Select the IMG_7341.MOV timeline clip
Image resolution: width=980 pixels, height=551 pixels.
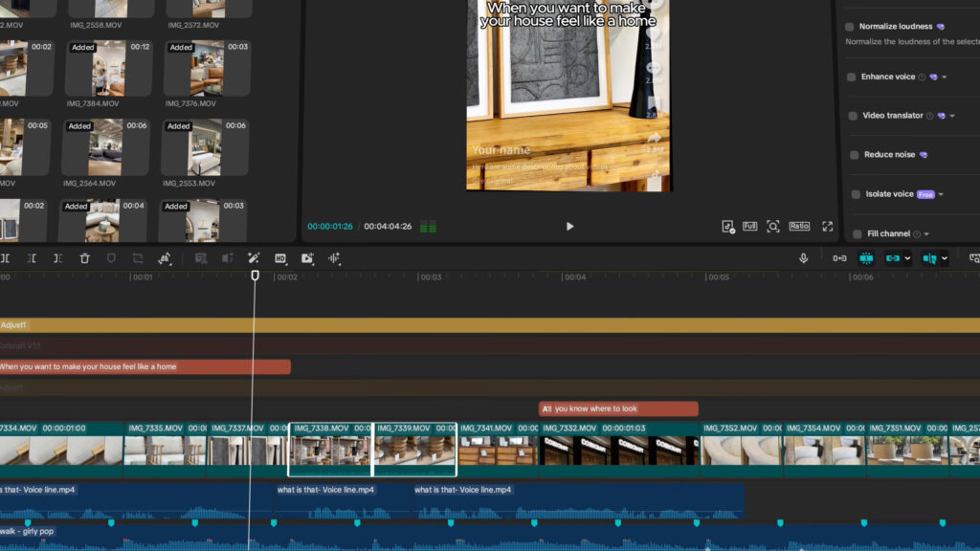[x=498, y=450]
